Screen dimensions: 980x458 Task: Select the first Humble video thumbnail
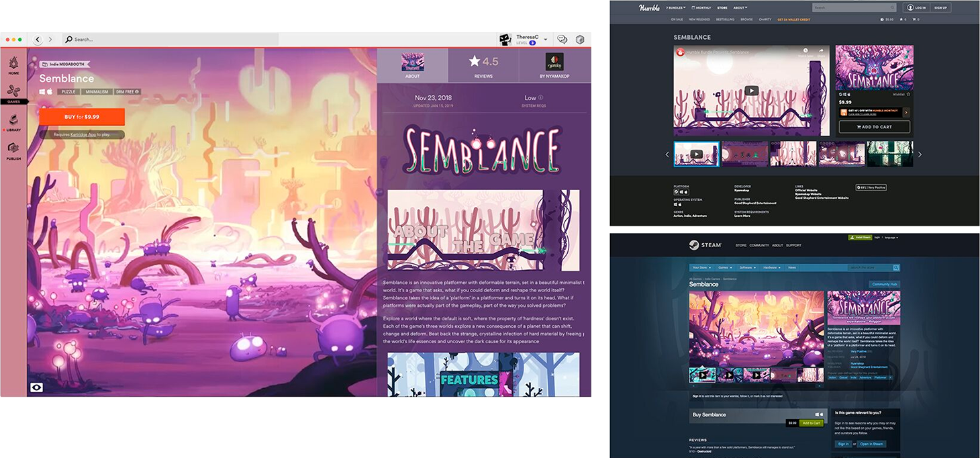coord(696,154)
